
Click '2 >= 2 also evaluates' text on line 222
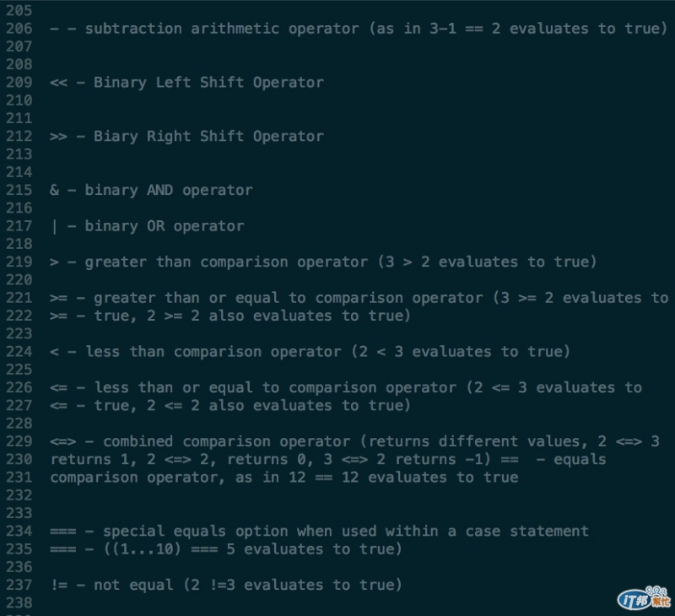tap(240, 316)
